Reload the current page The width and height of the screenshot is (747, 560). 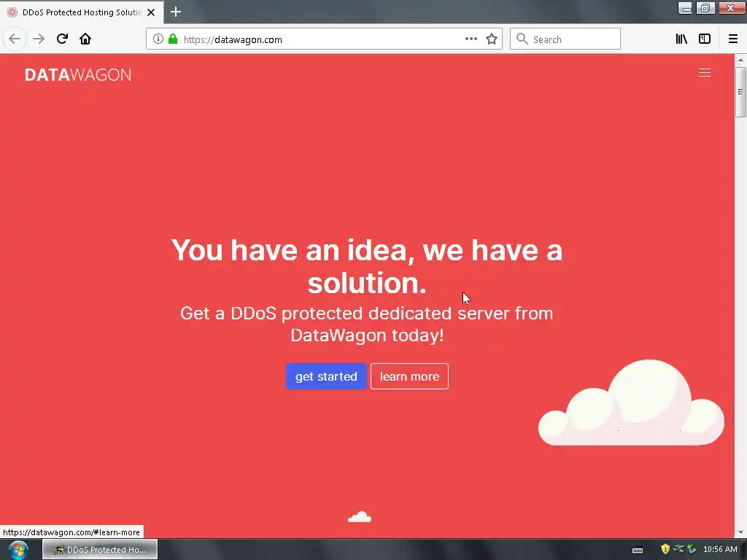62,39
